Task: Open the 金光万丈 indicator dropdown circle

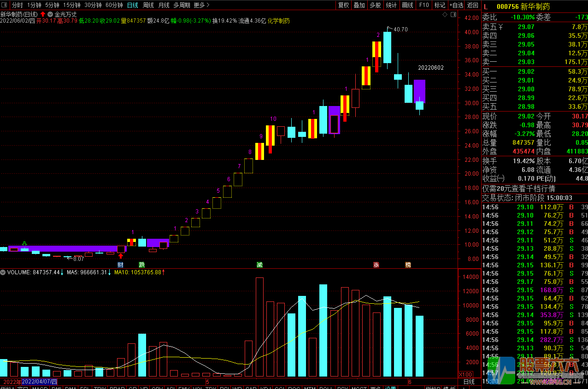Action: tap(51, 14)
